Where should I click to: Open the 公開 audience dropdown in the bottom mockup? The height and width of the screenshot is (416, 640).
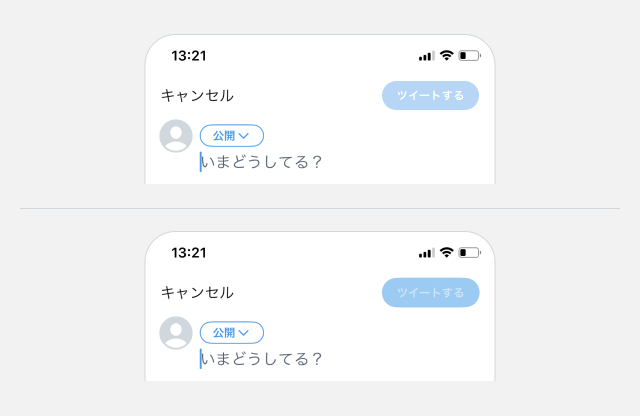(x=232, y=333)
